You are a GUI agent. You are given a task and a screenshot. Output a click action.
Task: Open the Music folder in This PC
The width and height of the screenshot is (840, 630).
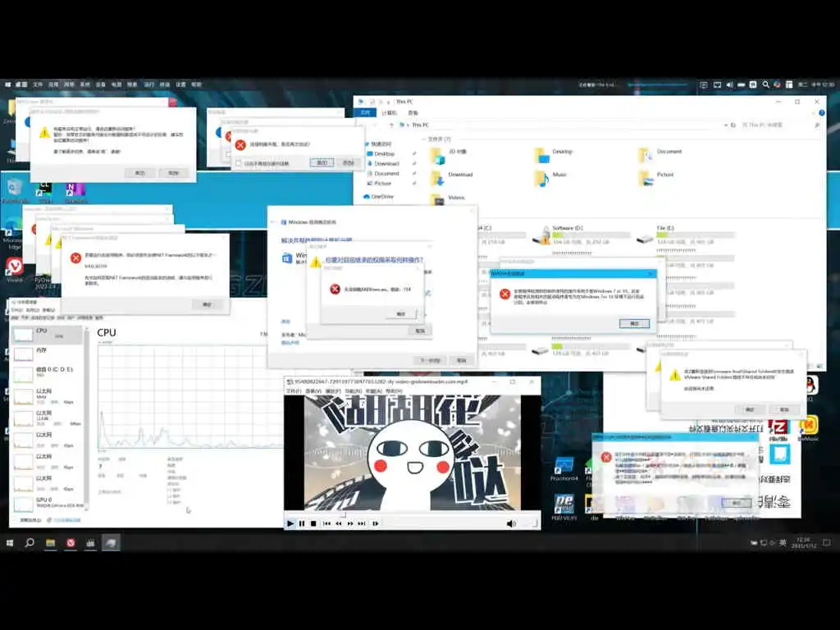coord(551,177)
